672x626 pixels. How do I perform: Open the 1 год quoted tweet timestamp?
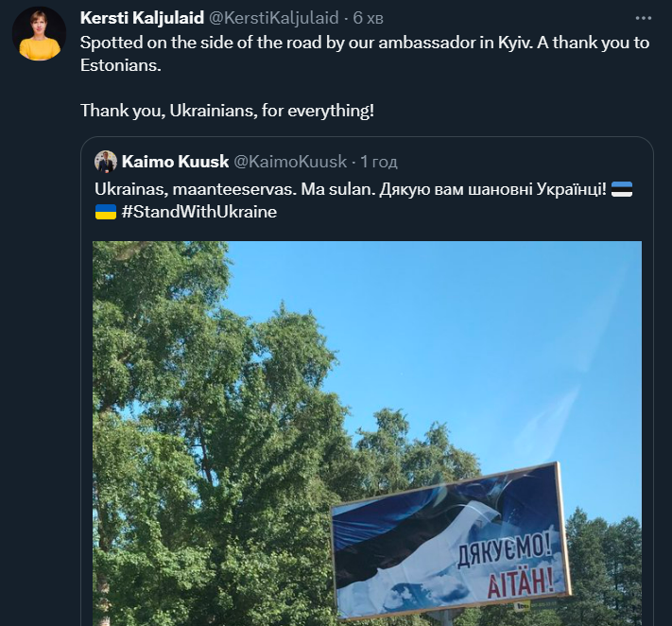pos(379,162)
